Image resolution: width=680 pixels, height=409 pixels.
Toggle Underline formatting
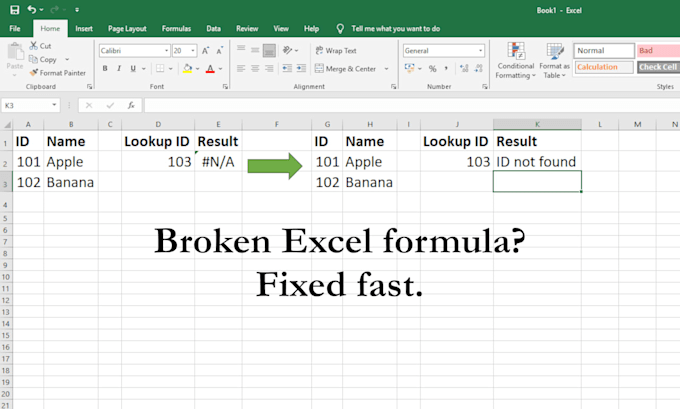click(133, 69)
